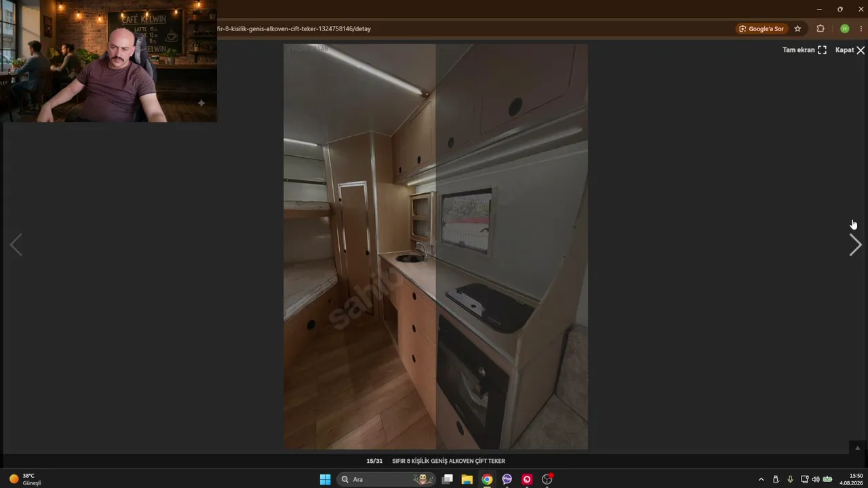The width and height of the screenshot is (868, 488).
Task: Click the USB device tray icon
Action: [776, 479]
